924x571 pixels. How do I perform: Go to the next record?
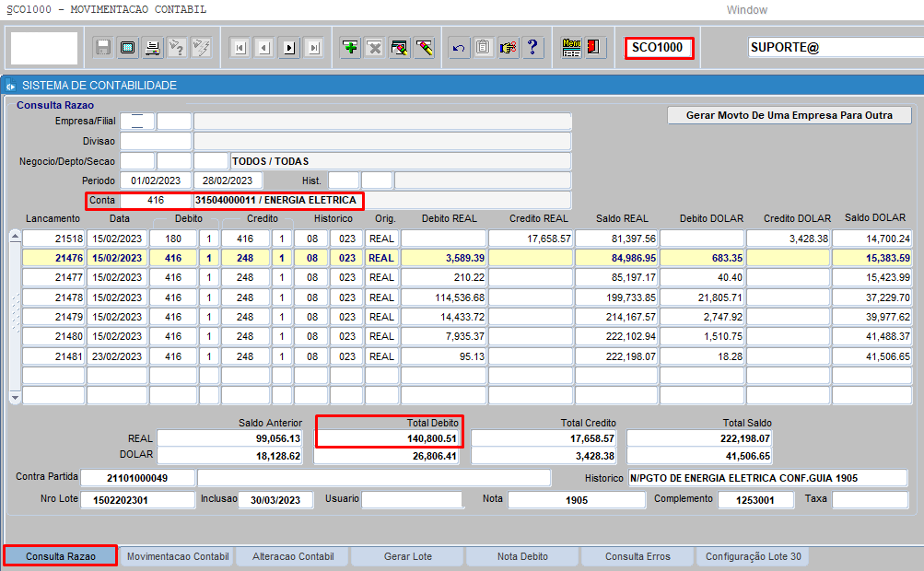click(x=289, y=48)
